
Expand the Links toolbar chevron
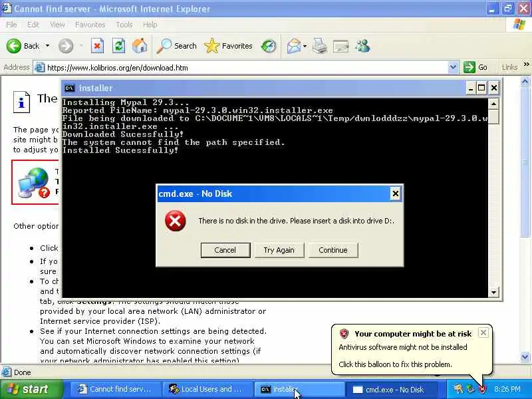click(526, 65)
